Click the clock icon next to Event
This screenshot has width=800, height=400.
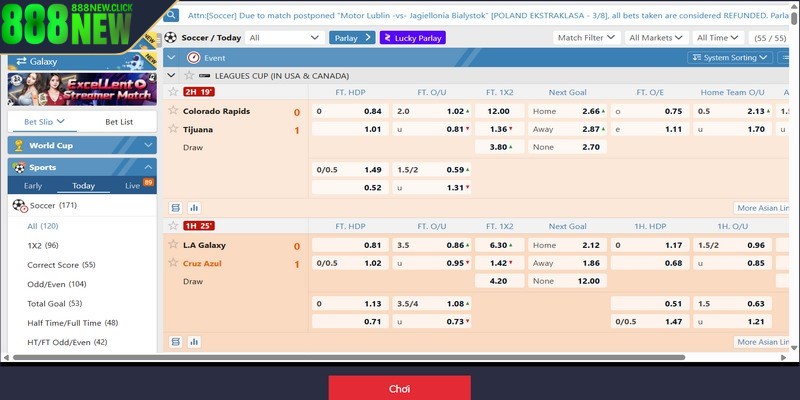[x=191, y=58]
